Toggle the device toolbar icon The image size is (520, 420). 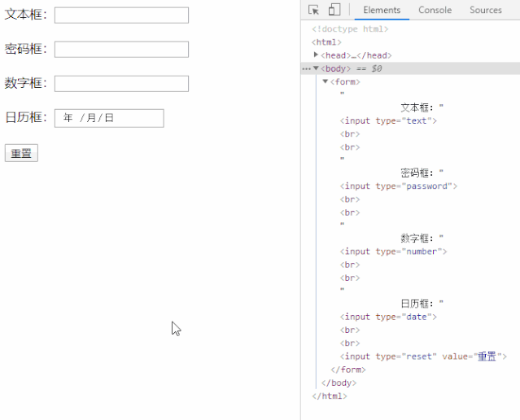pos(334,9)
